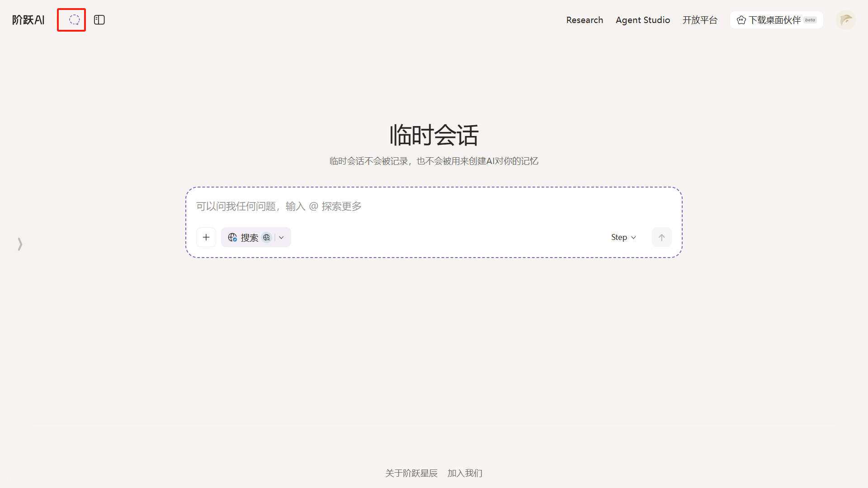Screen dimensions: 868x488
Task: Click 下载桌面伙伴 download button
Action: pyautogui.click(x=774, y=20)
